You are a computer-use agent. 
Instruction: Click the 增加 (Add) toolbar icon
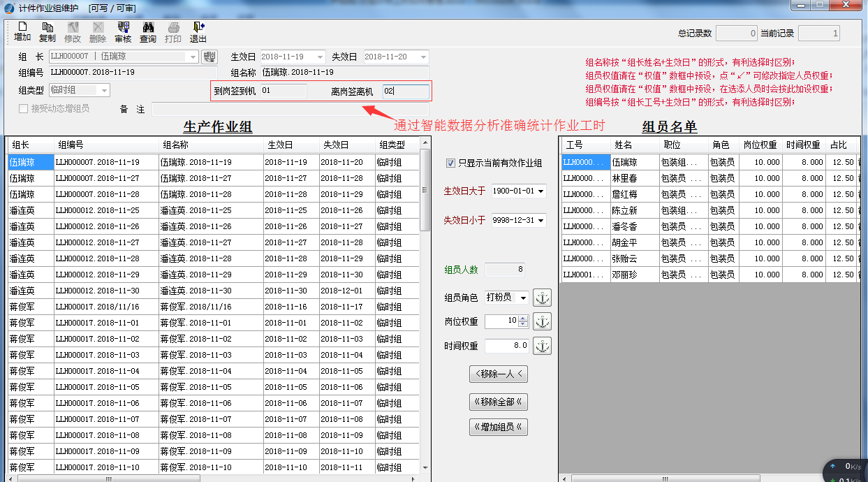[x=22, y=32]
